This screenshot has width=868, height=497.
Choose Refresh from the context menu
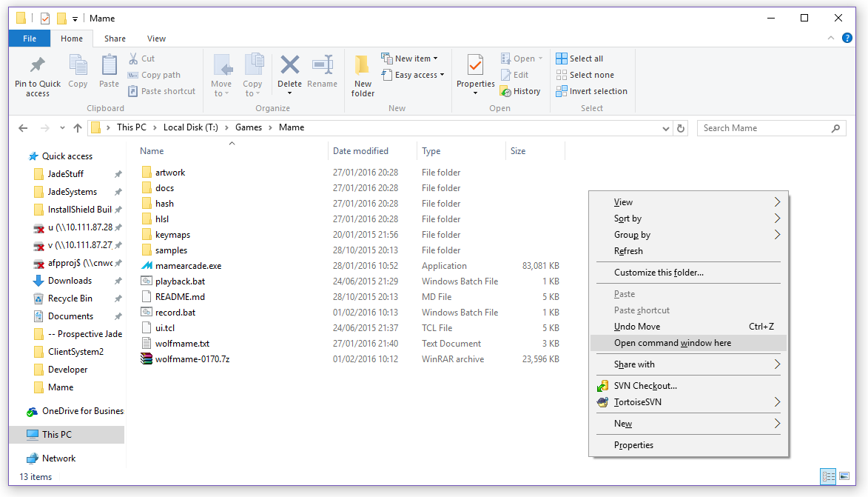coord(688,251)
